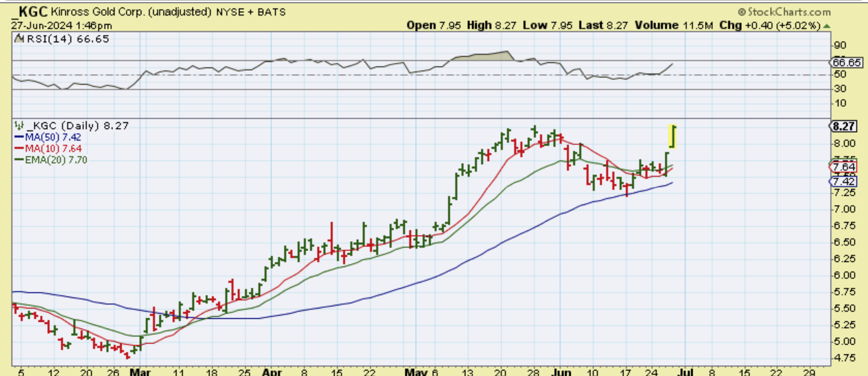Click the 18 date label on the time axis
This screenshot has width=868, height=376.
(212, 372)
